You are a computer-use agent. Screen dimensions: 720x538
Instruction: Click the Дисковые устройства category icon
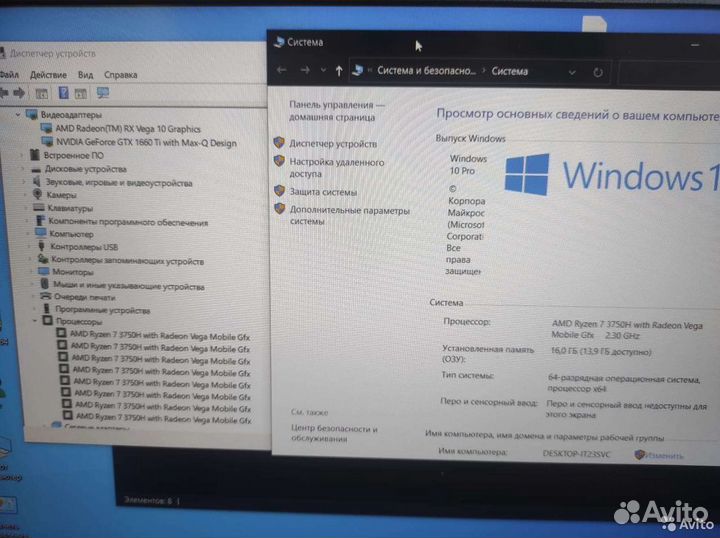pyautogui.click(x=37, y=169)
